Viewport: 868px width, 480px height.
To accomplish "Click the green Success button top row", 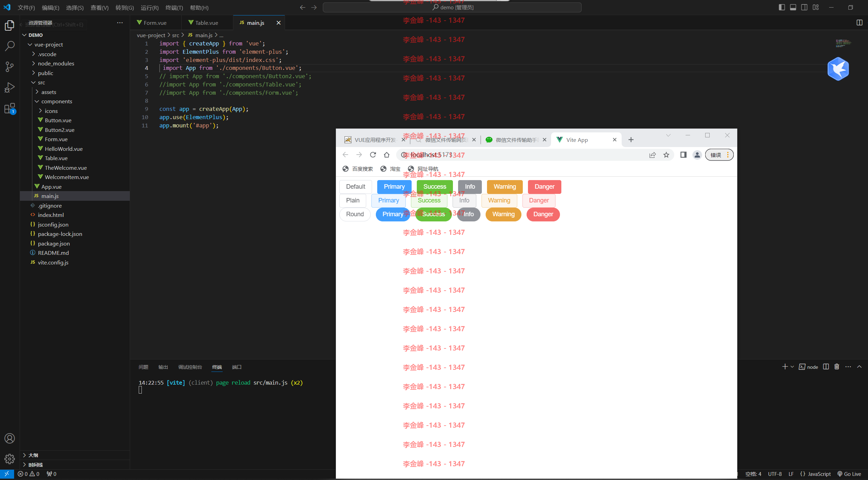I will (435, 187).
